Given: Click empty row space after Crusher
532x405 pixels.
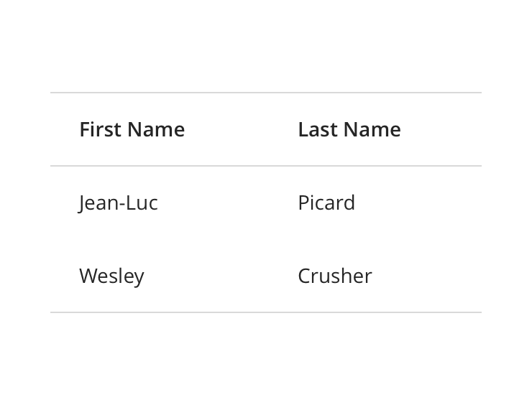Looking at the screenshot, I should coord(428,276).
